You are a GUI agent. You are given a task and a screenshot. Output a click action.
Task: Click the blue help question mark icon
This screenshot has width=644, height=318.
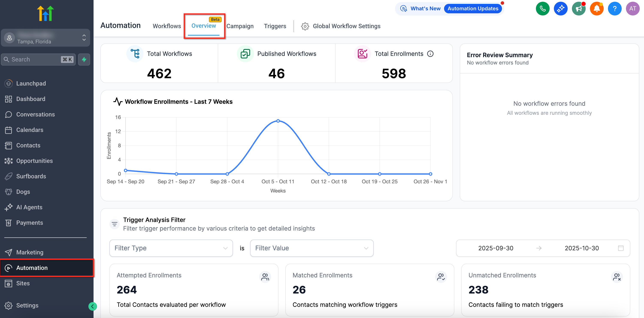tap(614, 9)
